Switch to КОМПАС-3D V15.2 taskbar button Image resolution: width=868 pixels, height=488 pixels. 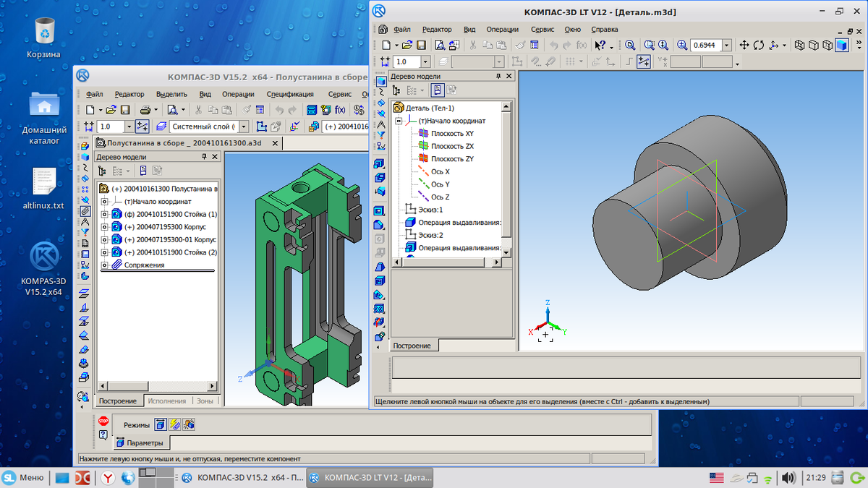pyautogui.click(x=241, y=477)
